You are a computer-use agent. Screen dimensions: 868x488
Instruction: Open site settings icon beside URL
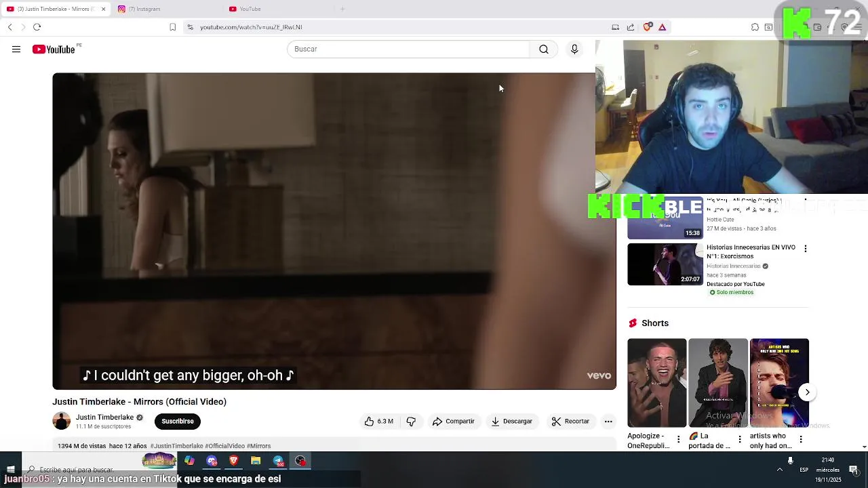191,27
